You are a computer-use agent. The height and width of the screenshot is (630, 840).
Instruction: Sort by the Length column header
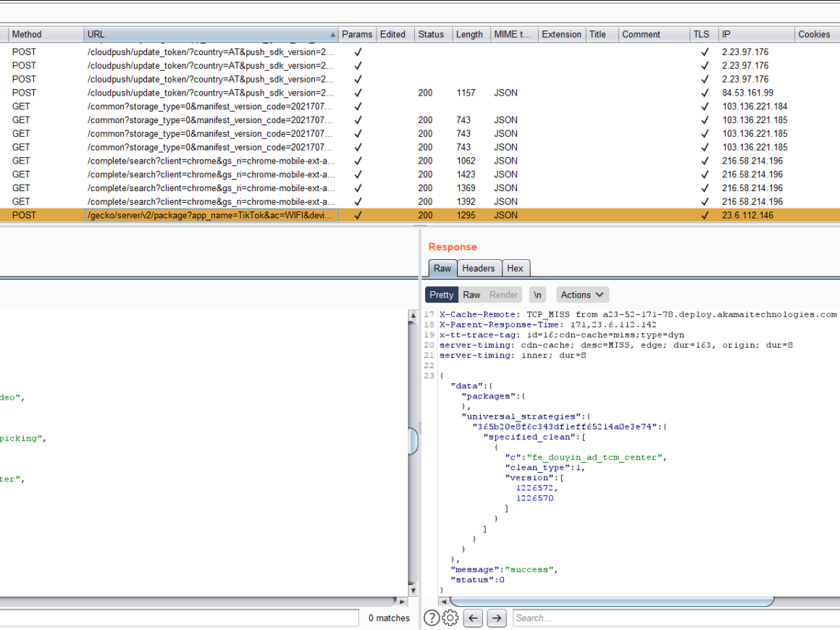(x=469, y=34)
